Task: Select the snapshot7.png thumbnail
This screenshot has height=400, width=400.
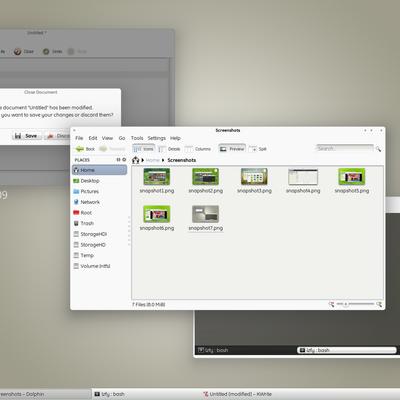Action: coord(205,214)
